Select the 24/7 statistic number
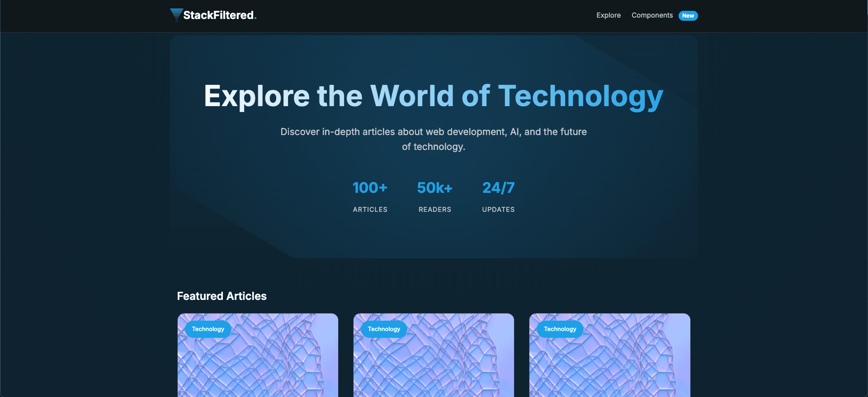 498,188
